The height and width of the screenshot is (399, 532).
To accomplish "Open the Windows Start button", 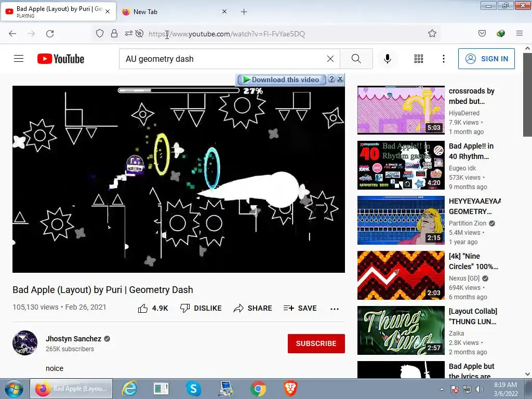I will (x=14, y=389).
